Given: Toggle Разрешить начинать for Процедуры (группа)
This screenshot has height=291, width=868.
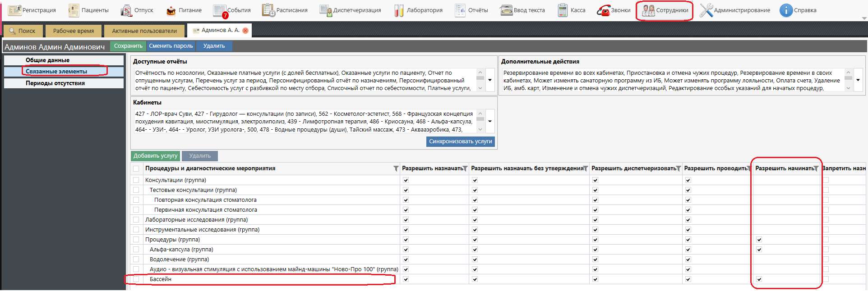Looking at the screenshot, I should (x=759, y=240).
